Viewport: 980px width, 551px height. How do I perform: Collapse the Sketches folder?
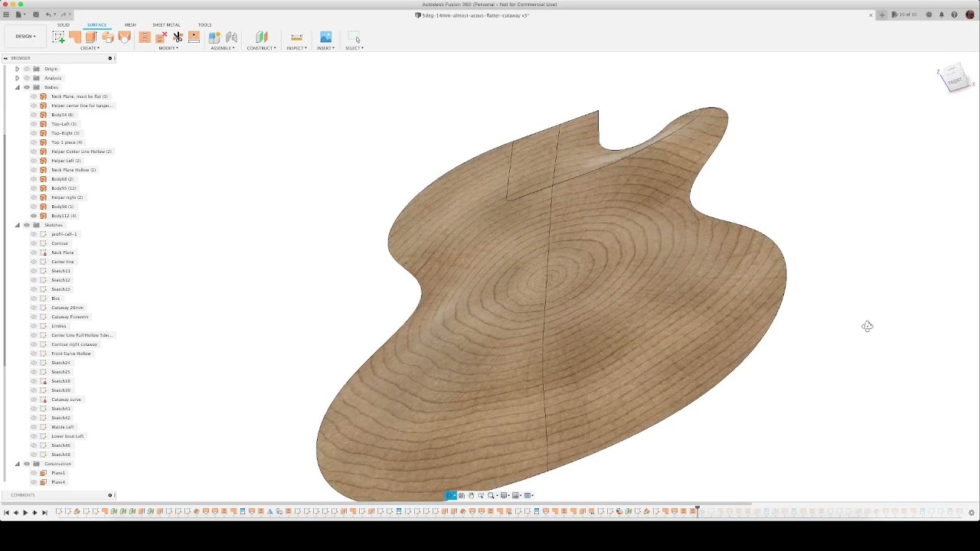coord(18,225)
